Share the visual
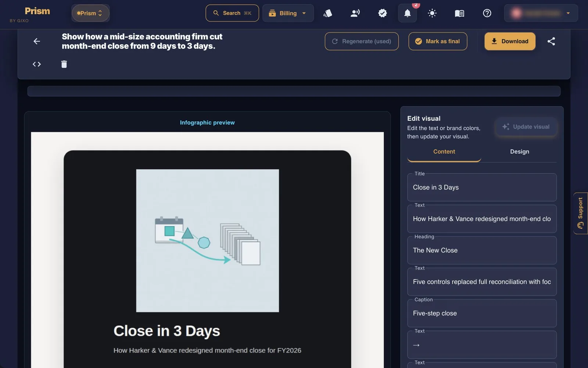588x368 pixels. 551,41
